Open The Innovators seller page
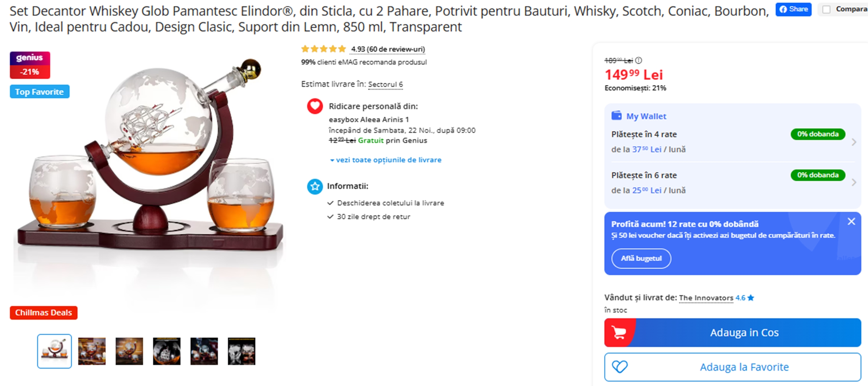This screenshot has height=386, width=868. (x=705, y=298)
